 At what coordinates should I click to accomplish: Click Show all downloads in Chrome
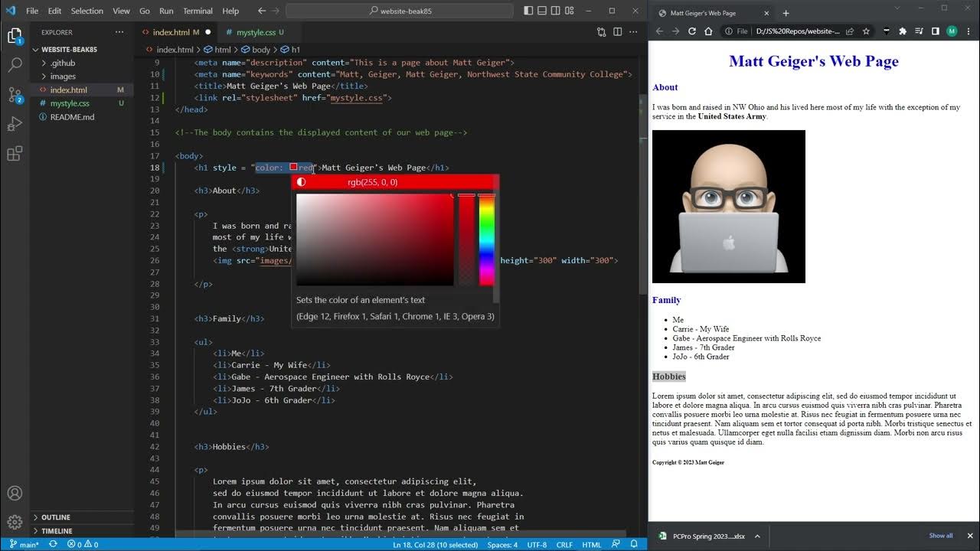941,536
